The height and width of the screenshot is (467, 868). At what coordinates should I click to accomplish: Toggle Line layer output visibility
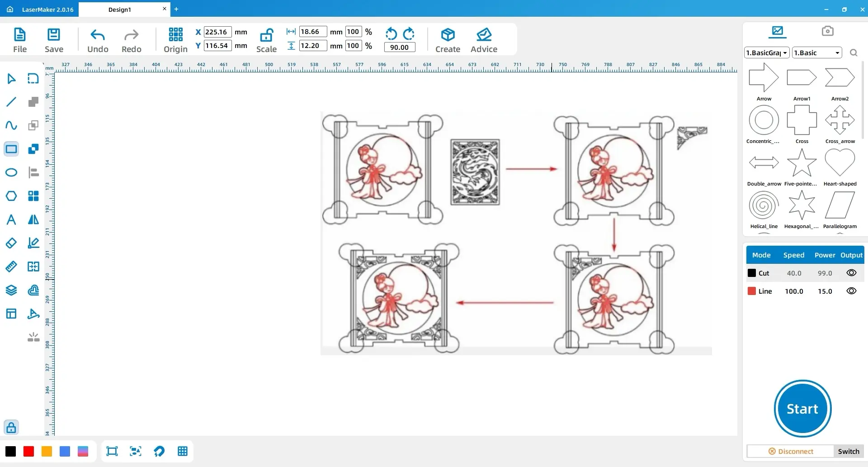tap(851, 291)
